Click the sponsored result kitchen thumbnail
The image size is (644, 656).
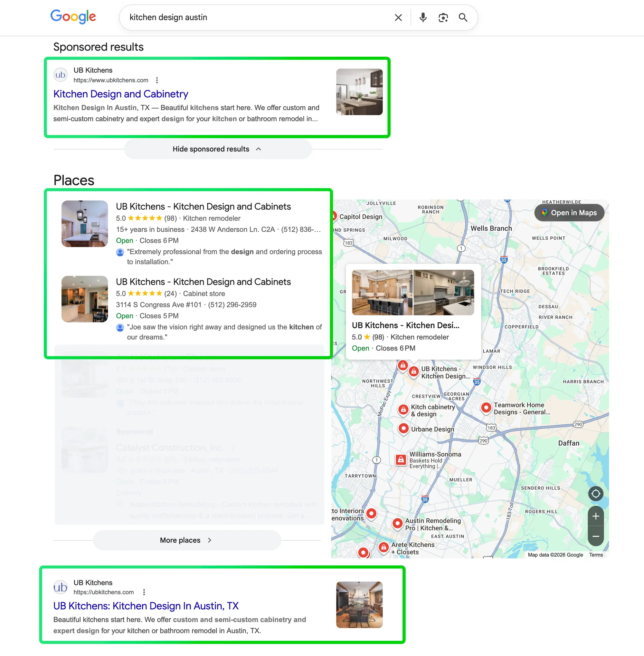(359, 92)
